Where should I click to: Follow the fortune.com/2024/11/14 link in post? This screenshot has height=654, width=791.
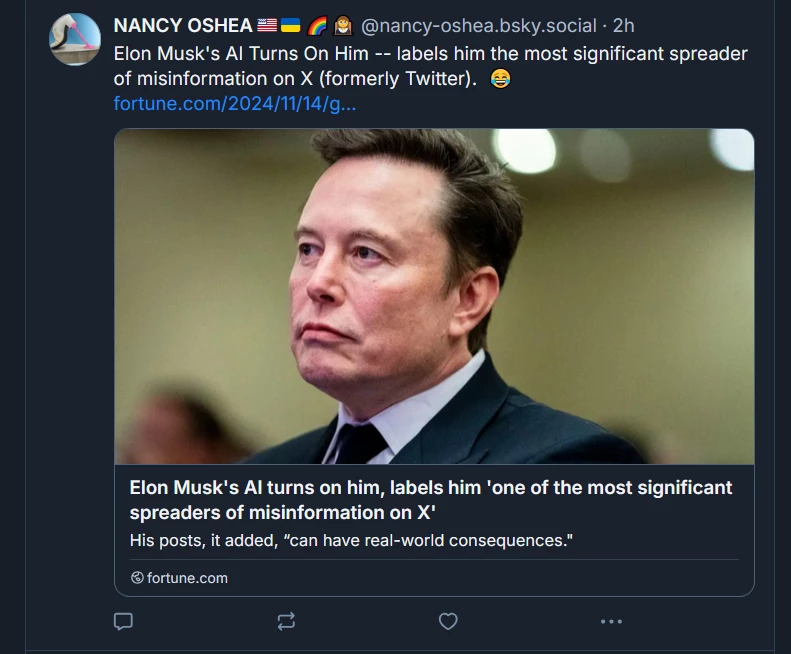click(x=235, y=104)
